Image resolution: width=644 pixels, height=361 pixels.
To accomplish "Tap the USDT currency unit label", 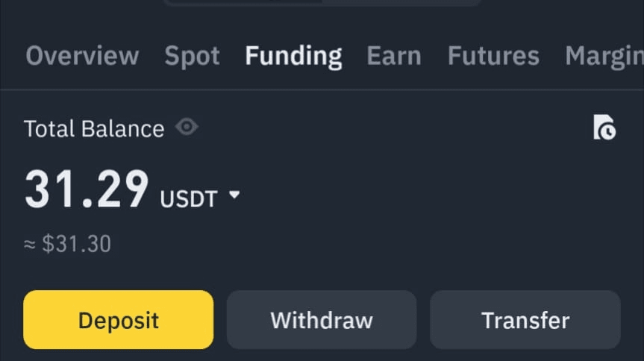I will click(x=189, y=199).
